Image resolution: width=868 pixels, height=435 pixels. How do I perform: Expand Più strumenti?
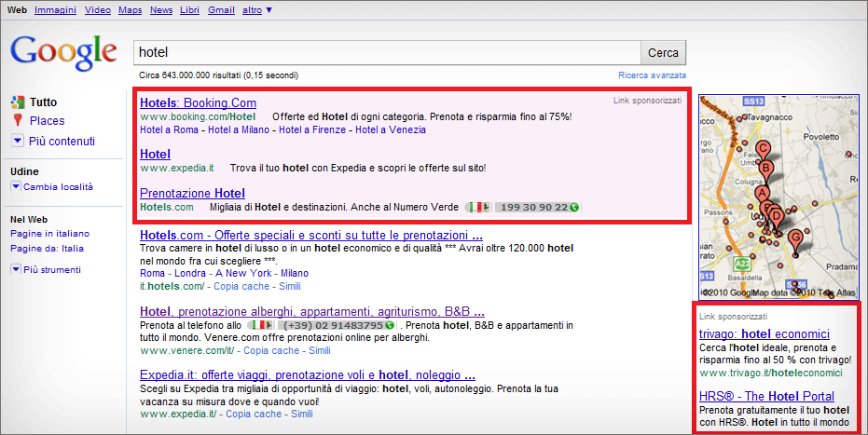[16, 270]
